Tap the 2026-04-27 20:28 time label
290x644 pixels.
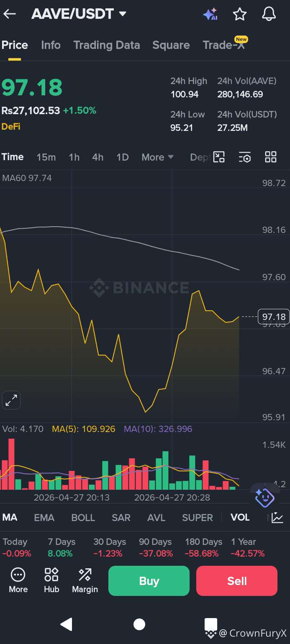tap(172, 498)
